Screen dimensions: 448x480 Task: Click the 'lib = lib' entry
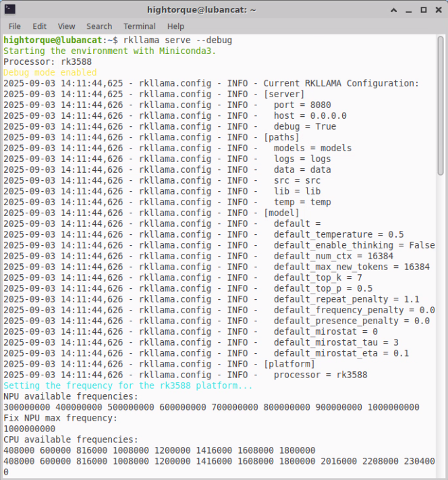[297, 191]
